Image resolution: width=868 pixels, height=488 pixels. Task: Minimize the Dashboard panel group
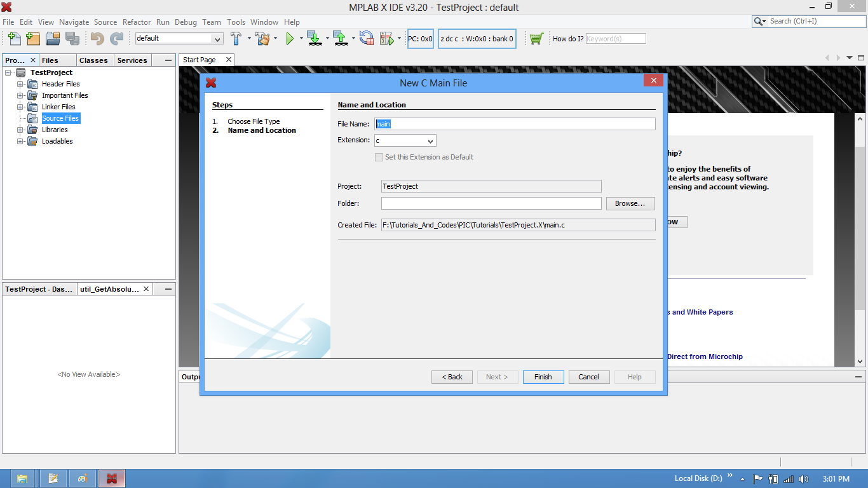click(168, 288)
